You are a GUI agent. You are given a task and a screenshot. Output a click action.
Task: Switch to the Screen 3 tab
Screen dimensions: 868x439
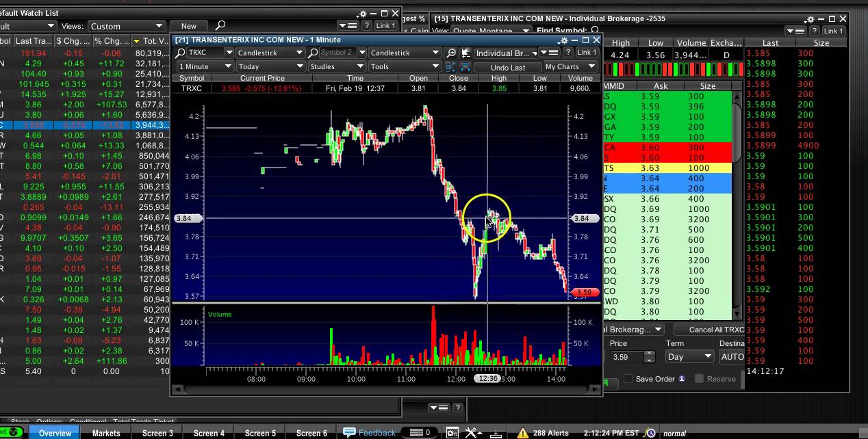point(157,433)
